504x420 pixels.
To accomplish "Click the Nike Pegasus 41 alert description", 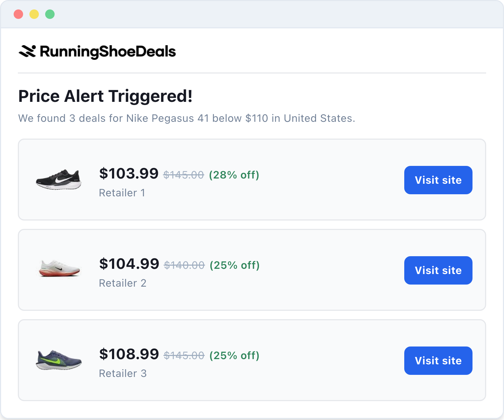I will (187, 118).
